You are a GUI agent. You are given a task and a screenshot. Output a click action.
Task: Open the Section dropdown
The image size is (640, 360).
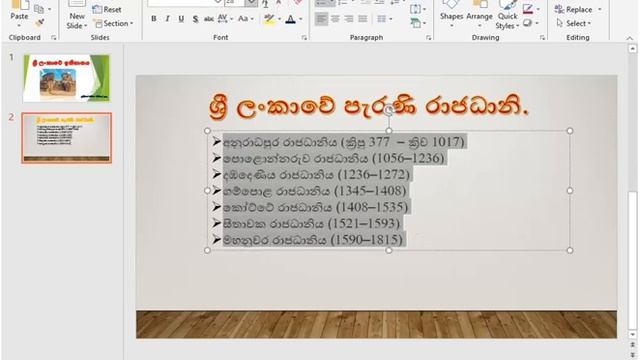pyautogui.click(x=114, y=24)
